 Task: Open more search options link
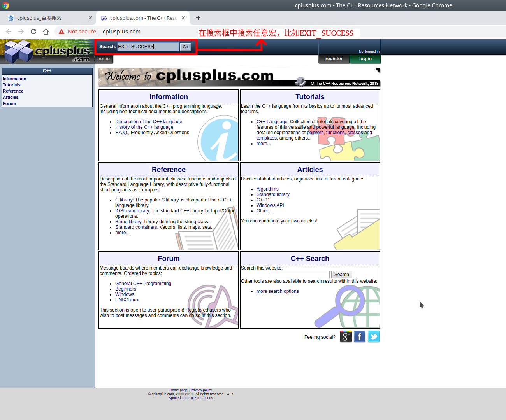pyautogui.click(x=278, y=291)
